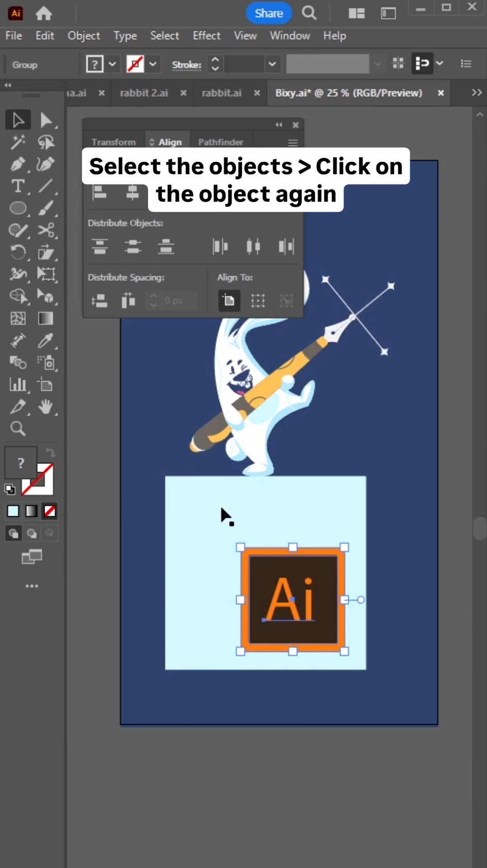Select the Direct Selection tool
487x868 pixels.
pyautogui.click(x=46, y=120)
